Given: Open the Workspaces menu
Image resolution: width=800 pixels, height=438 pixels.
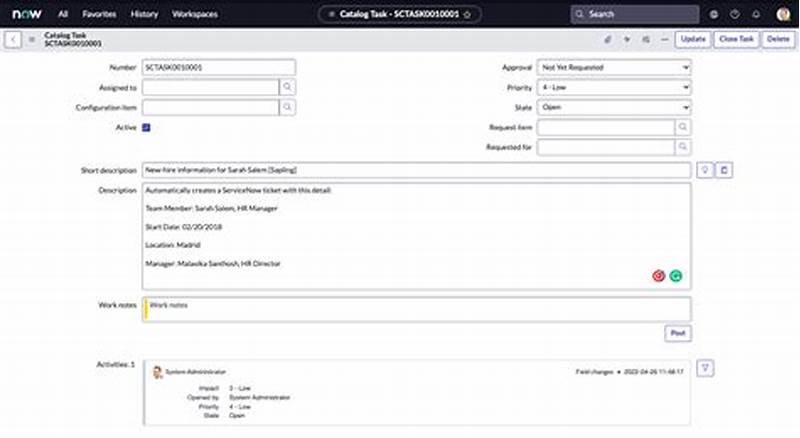Looking at the screenshot, I should tap(195, 14).
